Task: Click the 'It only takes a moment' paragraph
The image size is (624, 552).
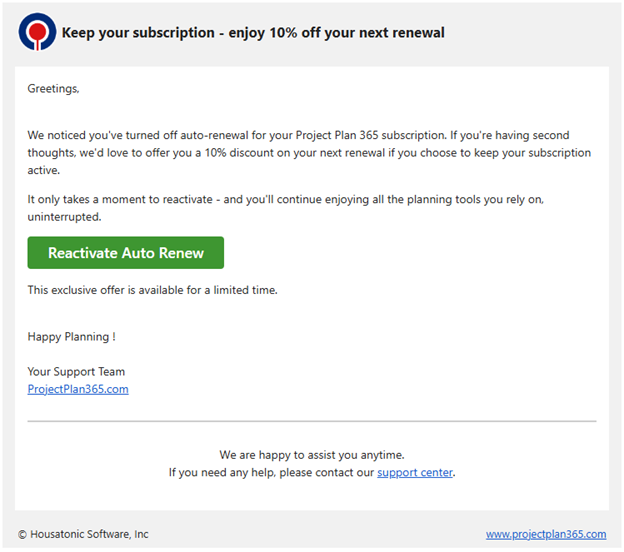Action: pos(286,208)
